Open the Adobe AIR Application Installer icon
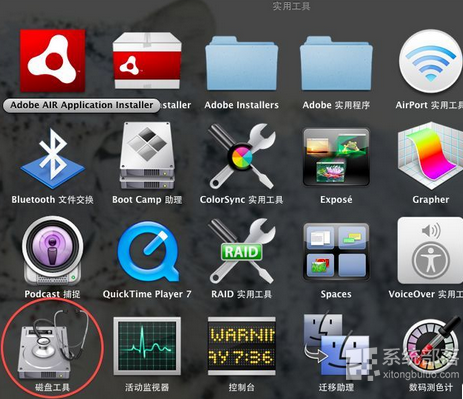The image size is (463, 399). 52,61
